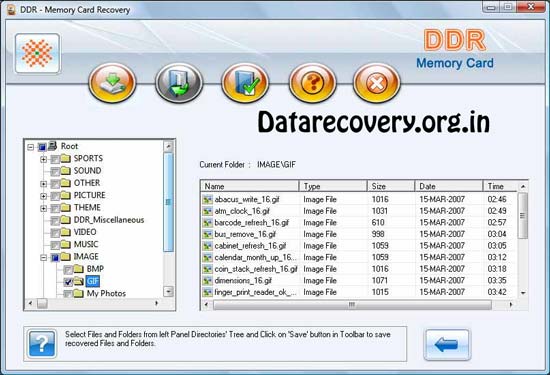Click the blue back arrow button
The width and height of the screenshot is (550, 375).
click(x=447, y=344)
